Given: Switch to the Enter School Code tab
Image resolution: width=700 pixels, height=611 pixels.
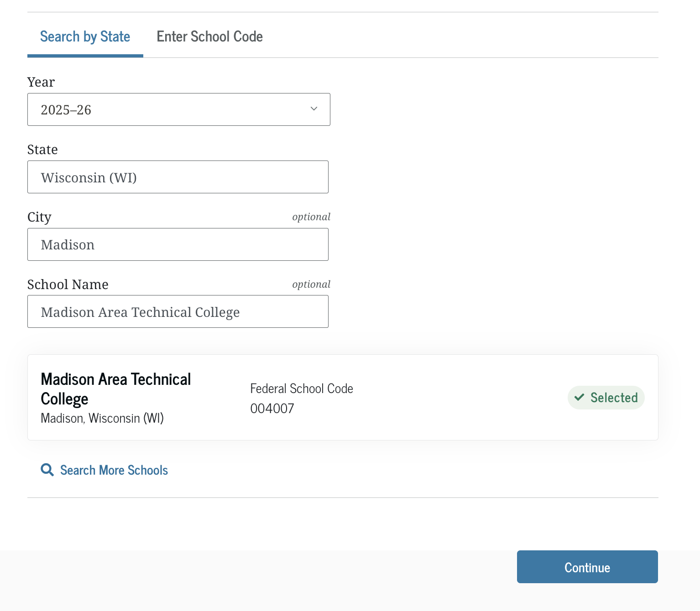Looking at the screenshot, I should tap(209, 36).
